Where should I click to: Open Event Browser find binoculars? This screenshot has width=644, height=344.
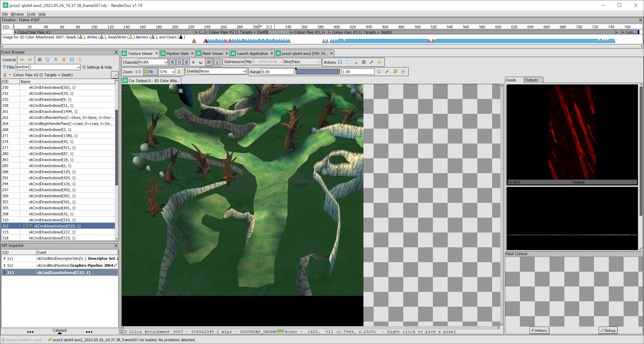pos(40,60)
